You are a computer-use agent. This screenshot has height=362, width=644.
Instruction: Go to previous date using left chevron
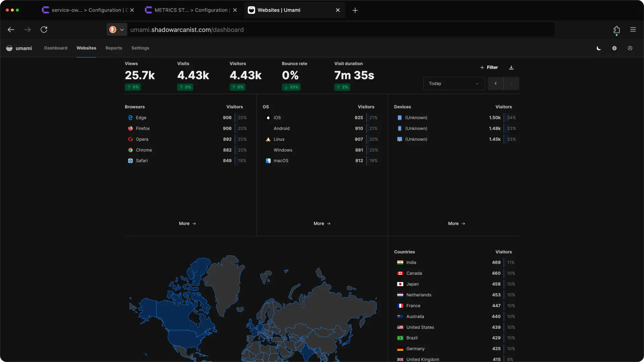pyautogui.click(x=495, y=83)
